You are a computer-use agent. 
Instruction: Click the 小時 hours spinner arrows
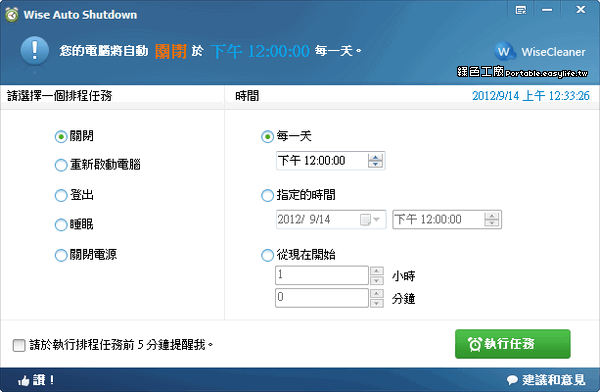[x=377, y=275]
